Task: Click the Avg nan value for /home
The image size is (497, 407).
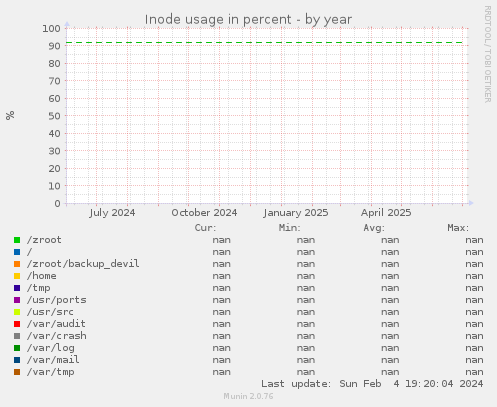Action: [390, 276]
